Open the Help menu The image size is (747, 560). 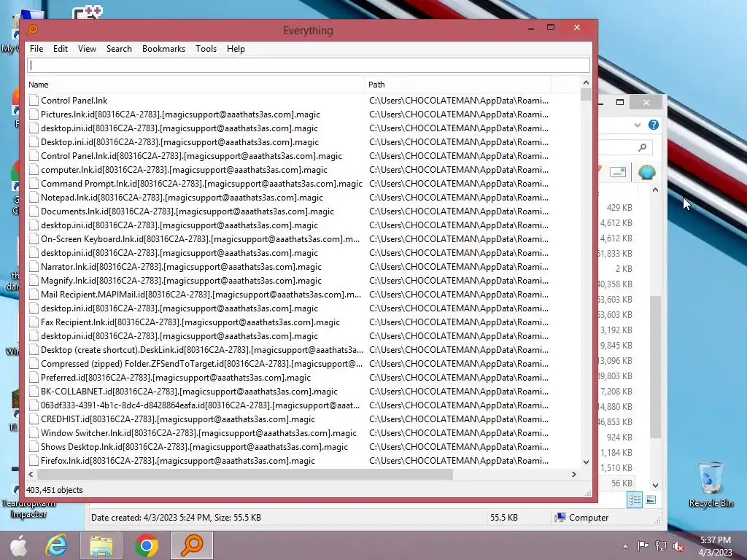pos(236,49)
